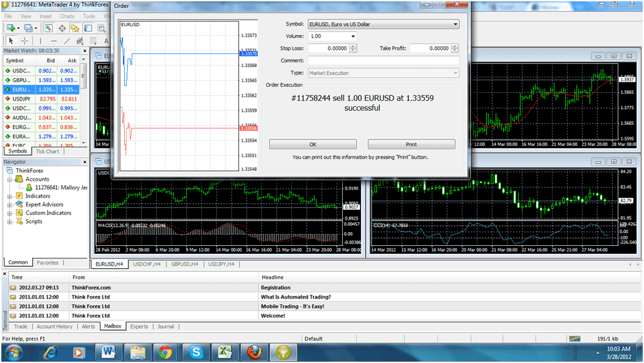This screenshot has height=363, width=644.
Task: Open the Alerts tab in Terminal
Action: click(x=88, y=326)
